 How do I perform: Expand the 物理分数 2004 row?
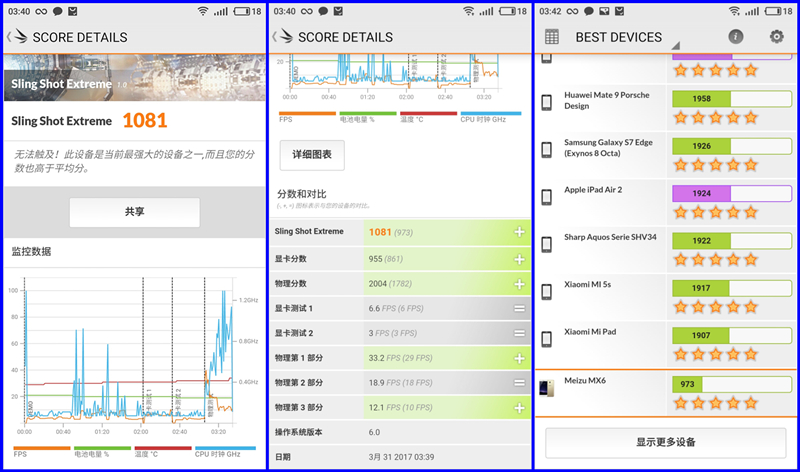[400, 284]
